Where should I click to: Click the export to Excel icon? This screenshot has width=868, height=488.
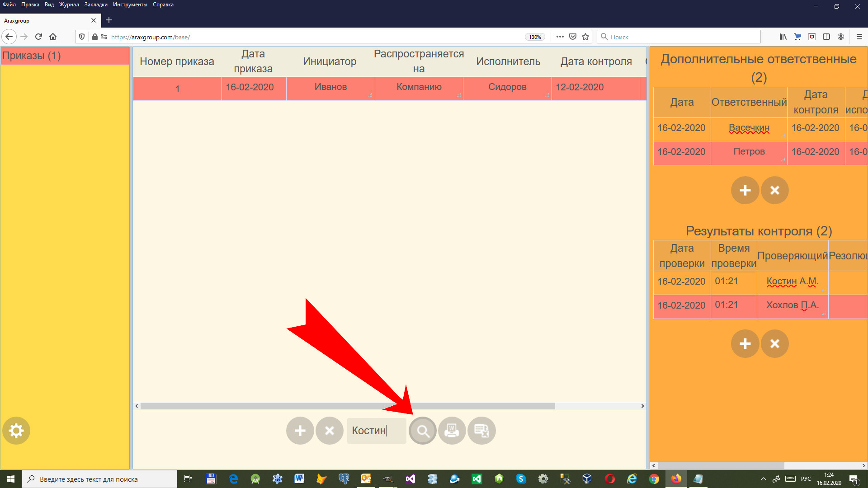[481, 431]
